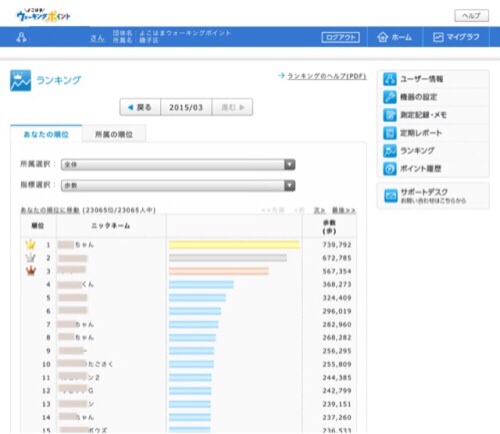Screen dimensions: 500x434
Task: Click the さん user name link
Action: (97, 38)
